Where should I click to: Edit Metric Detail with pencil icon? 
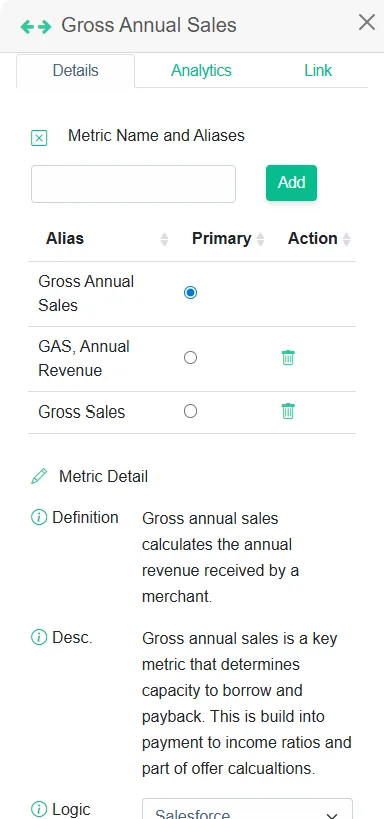tap(39, 476)
